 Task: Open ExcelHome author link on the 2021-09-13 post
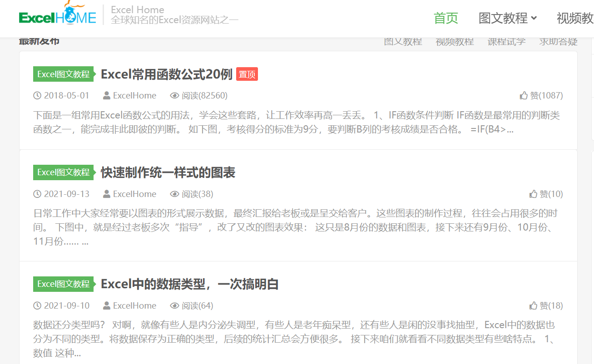[134, 194]
